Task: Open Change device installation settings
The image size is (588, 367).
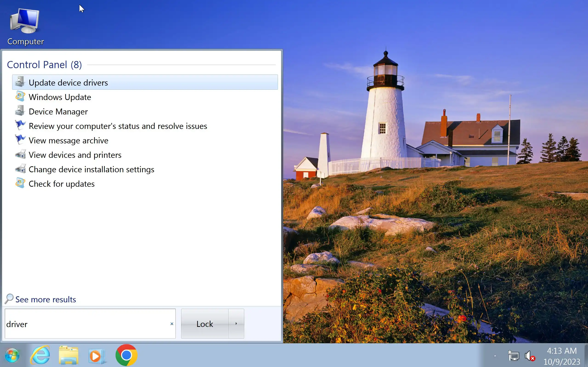Action: pos(91,170)
